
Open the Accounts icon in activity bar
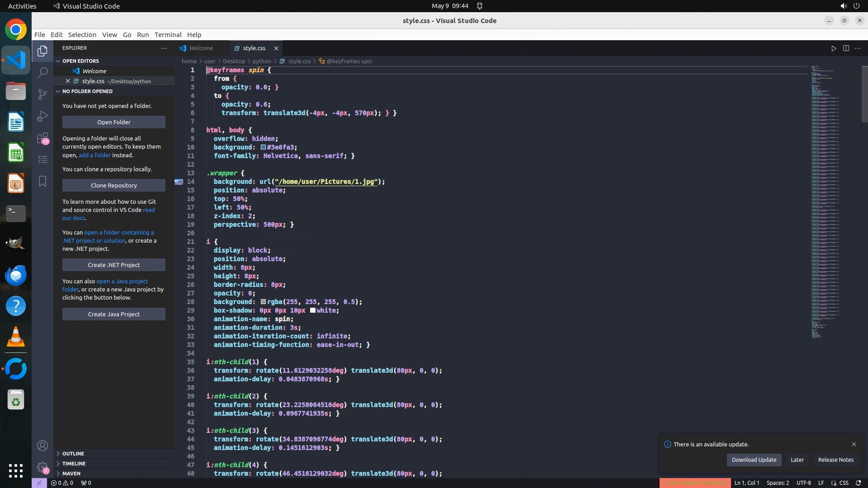click(42, 446)
